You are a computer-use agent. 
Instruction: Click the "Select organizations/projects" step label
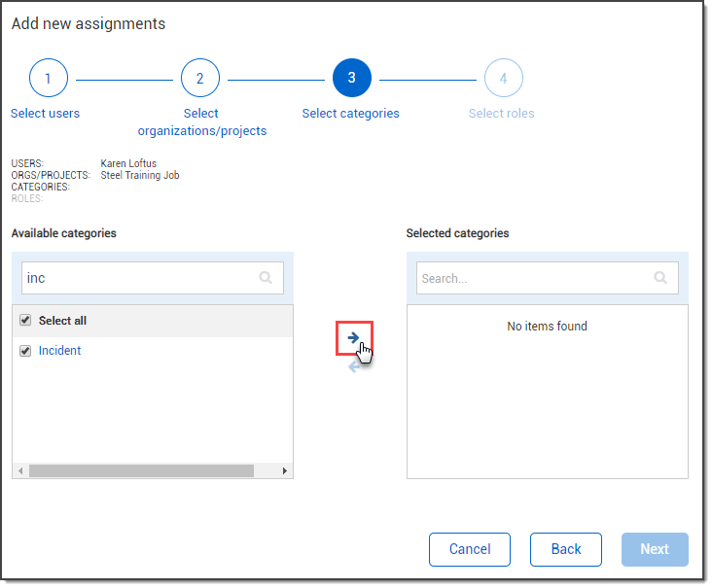tap(201, 122)
